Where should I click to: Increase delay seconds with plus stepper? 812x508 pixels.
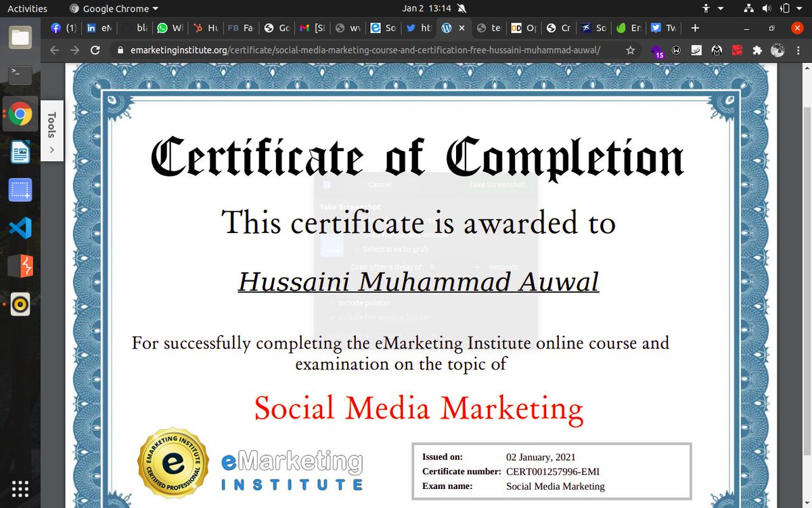476,267
